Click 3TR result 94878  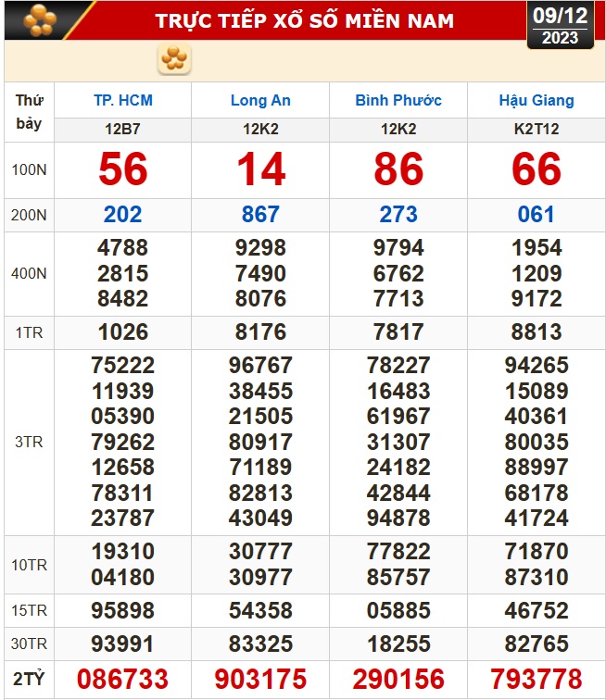click(x=398, y=518)
